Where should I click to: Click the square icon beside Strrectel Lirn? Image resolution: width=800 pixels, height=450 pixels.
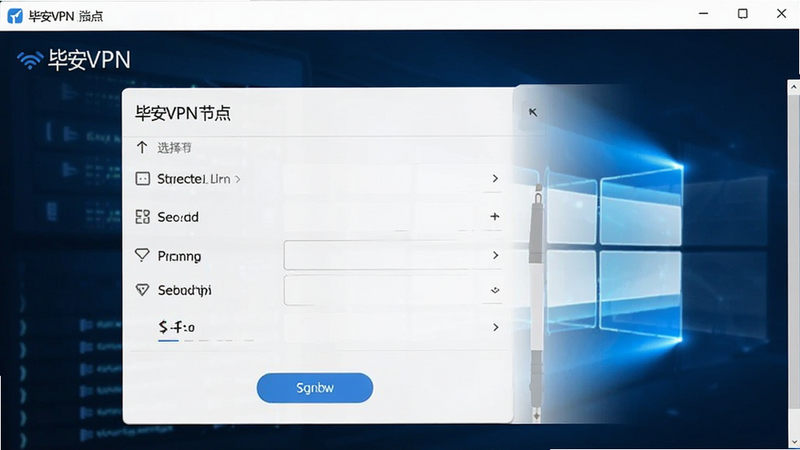click(142, 179)
